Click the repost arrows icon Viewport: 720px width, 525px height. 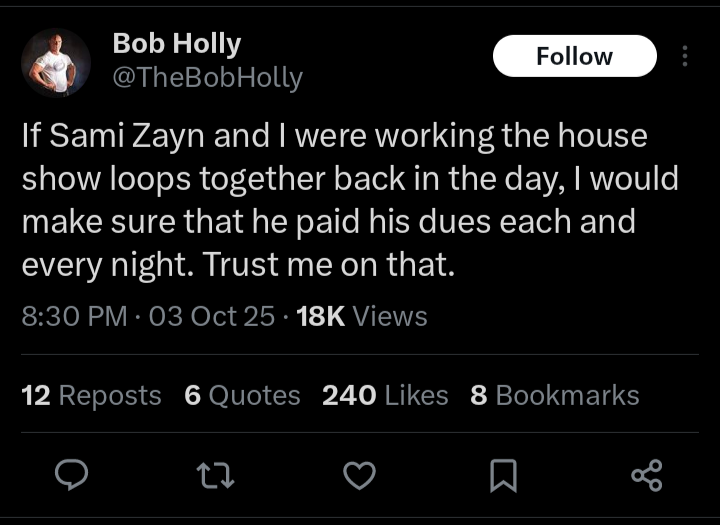pos(215,476)
